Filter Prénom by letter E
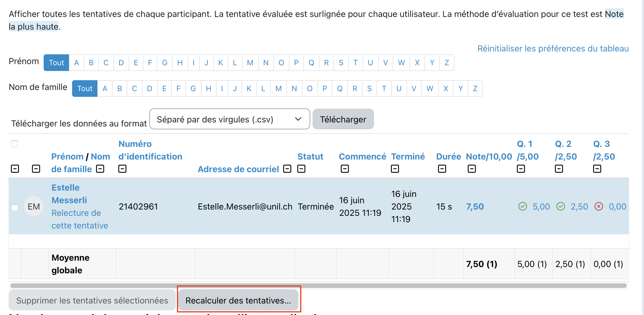644x315 pixels. coord(136,63)
